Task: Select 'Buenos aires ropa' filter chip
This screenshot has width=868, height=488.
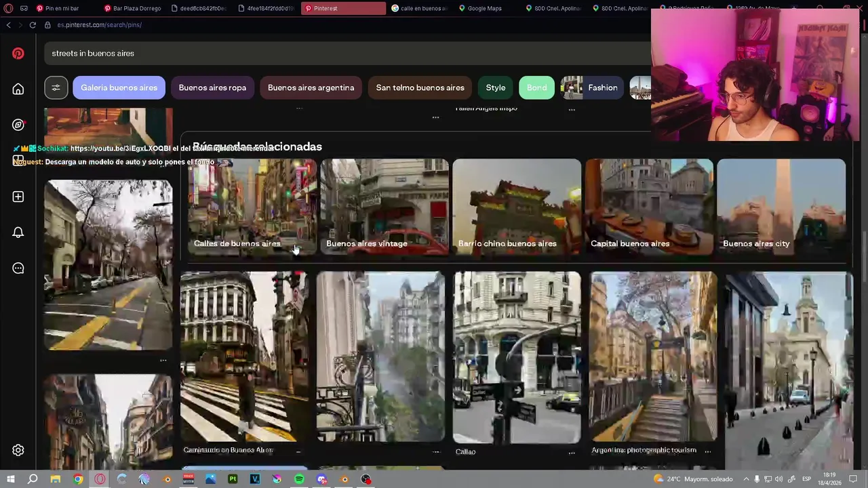Action: click(212, 87)
